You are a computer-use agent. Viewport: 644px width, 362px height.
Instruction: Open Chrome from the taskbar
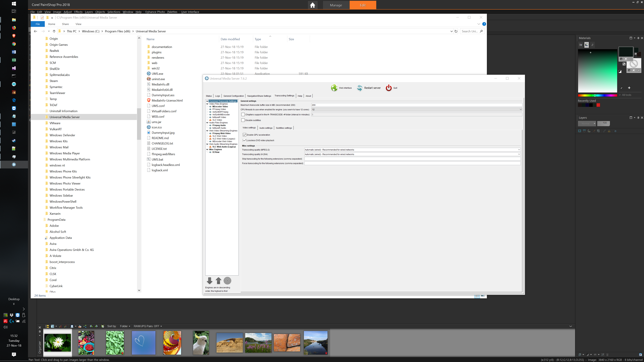click(x=14, y=44)
